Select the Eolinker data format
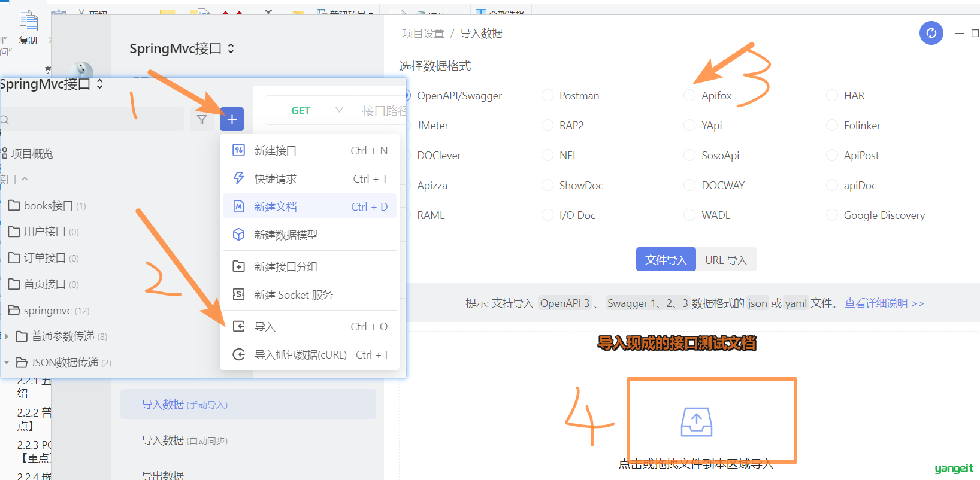Viewport: 980px width, 480px height. [854, 126]
